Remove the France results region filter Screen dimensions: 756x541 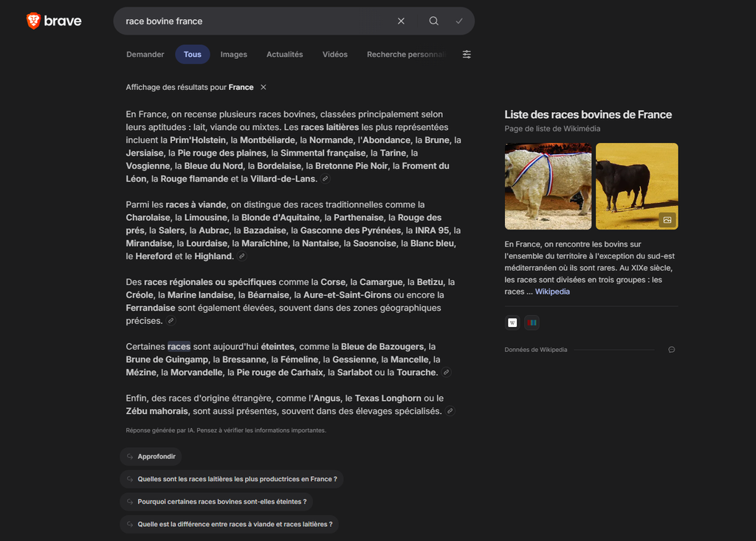coord(264,87)
